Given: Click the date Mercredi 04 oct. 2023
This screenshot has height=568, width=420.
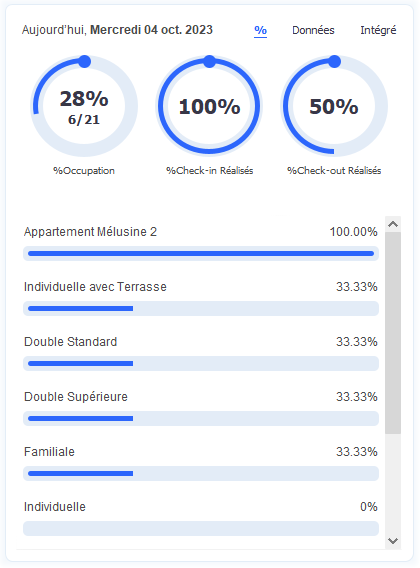Looking at the screenshot, I should point(151,30).
